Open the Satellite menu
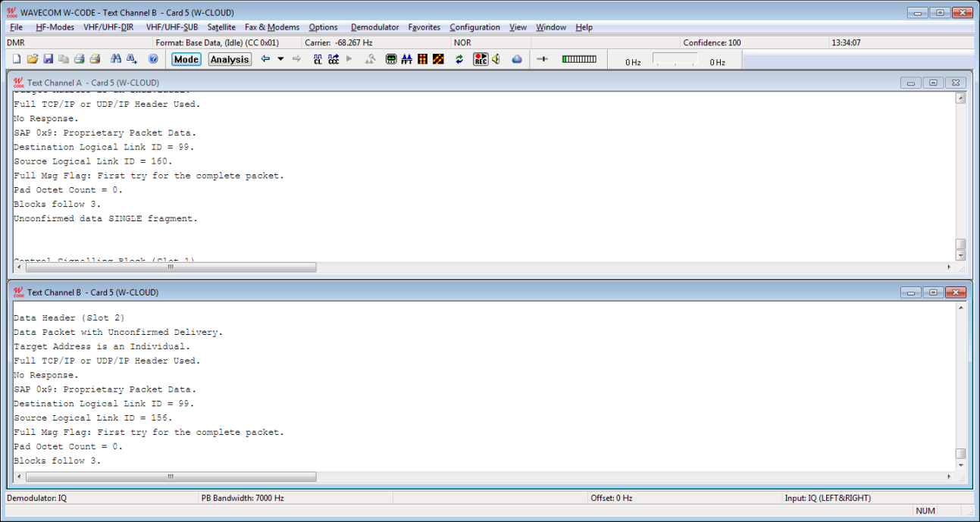 (x=221, y=27)
